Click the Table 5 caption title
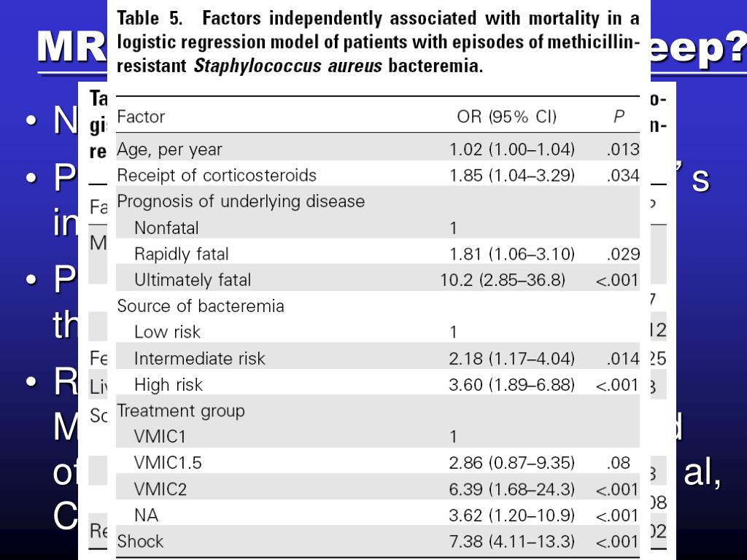The width and height of the screenshot is (747, 560). [x=378, y=42]
